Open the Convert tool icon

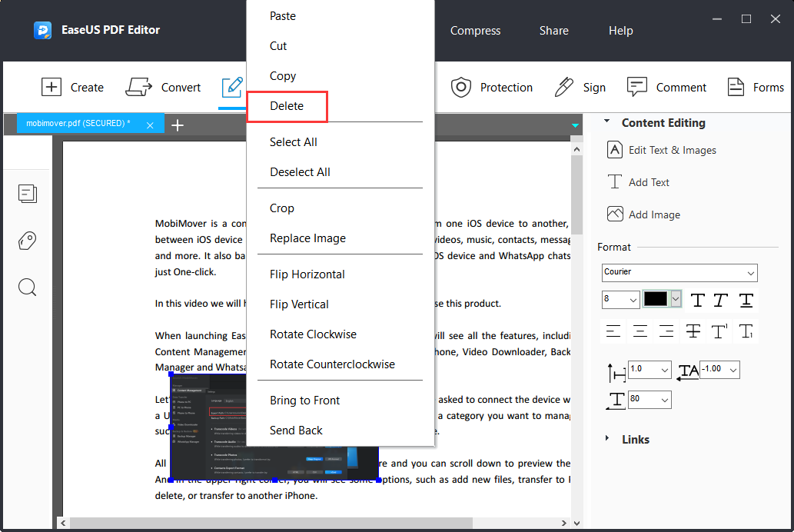139,87
